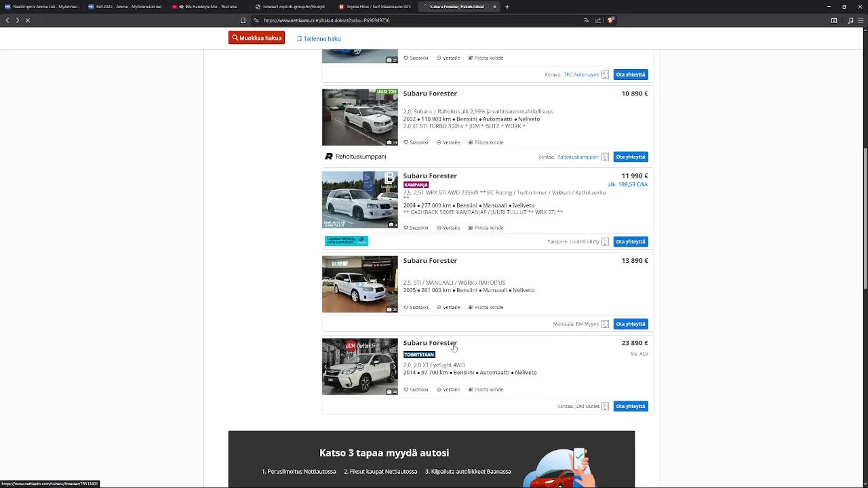Switch to the Toyota Hilux Surf tab

click(x=375, y=7)
